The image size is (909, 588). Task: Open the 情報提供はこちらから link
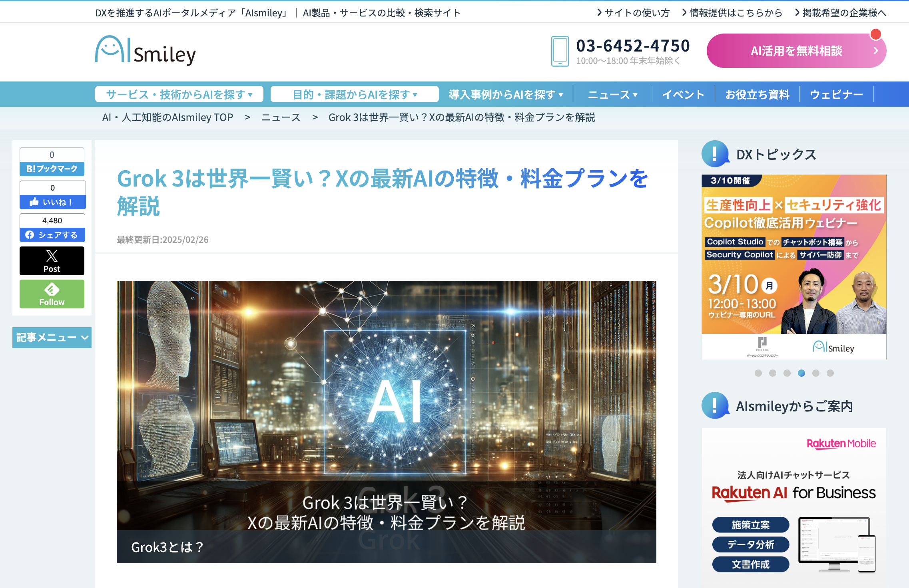pos(732,13)
